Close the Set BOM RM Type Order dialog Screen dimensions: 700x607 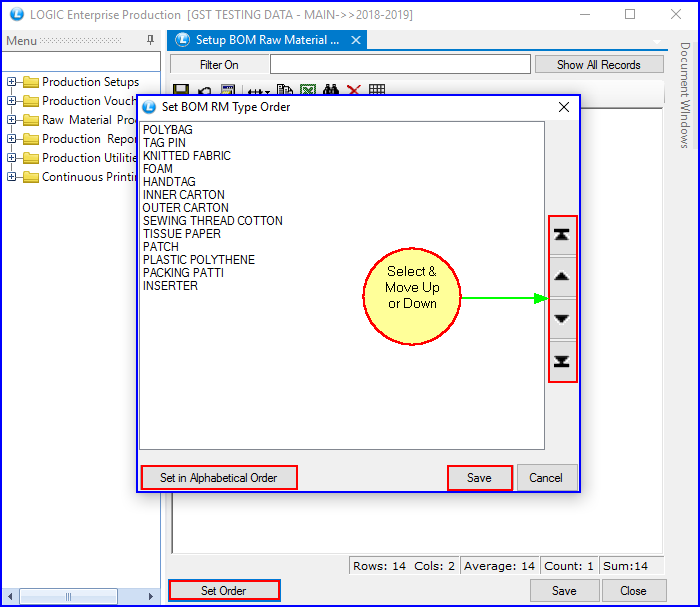click(x=564, y=107)
